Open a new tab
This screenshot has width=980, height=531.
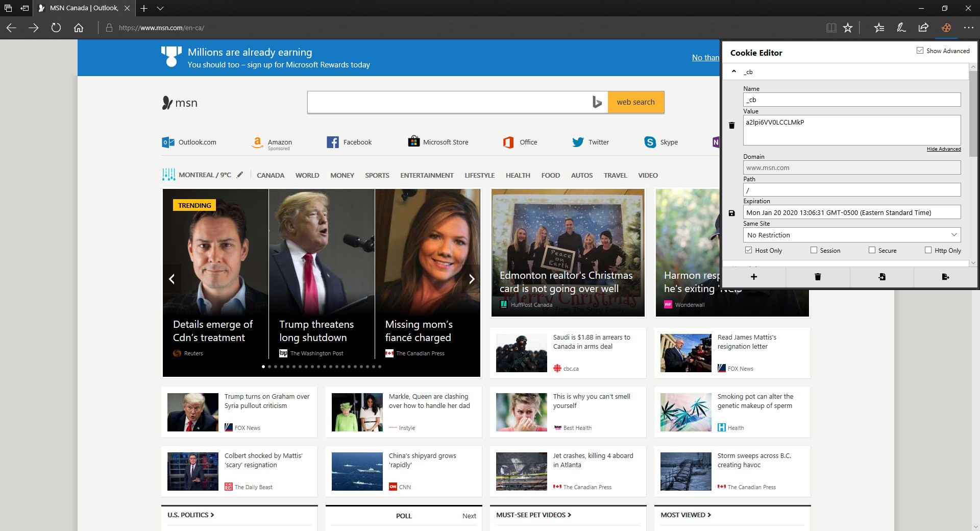[x=144, y=8]
